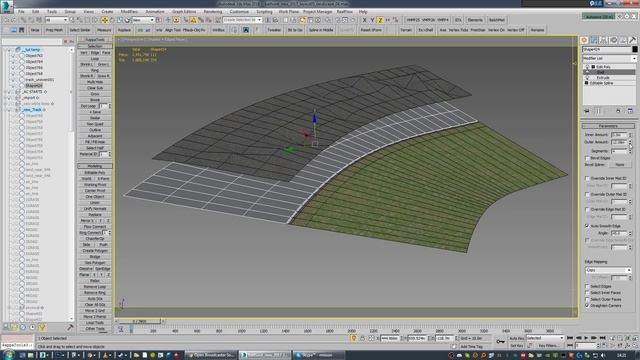
Task: Select the Rotate transform tool
Action: click(112, 20)
